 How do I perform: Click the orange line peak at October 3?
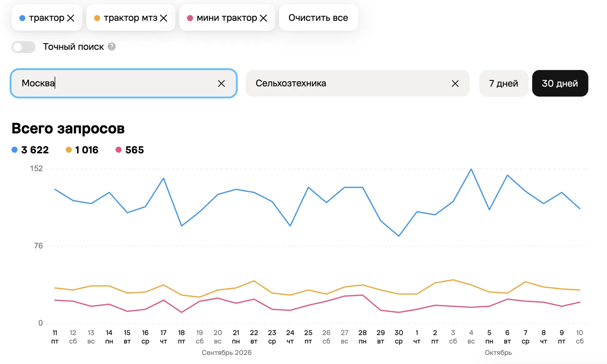453,280
